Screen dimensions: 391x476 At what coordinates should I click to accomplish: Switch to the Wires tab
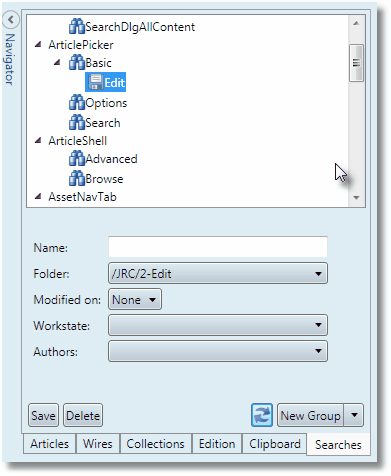tap(98, 444)
